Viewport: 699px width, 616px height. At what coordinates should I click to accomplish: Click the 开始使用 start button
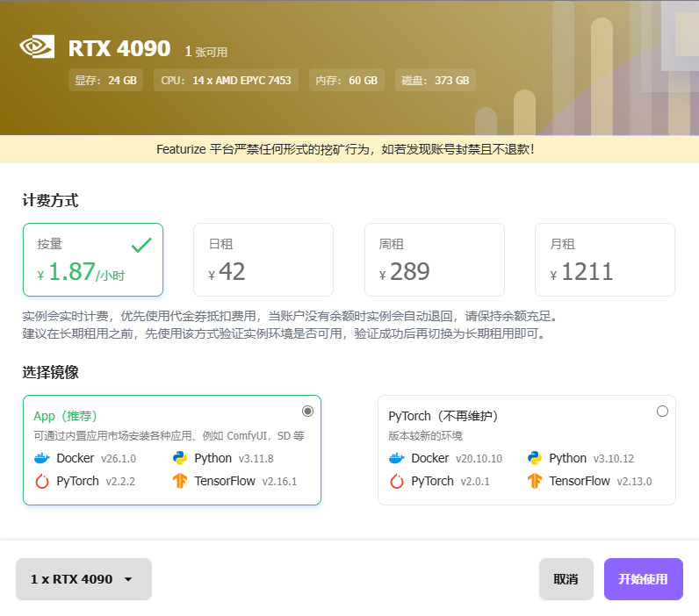point(644,579)
